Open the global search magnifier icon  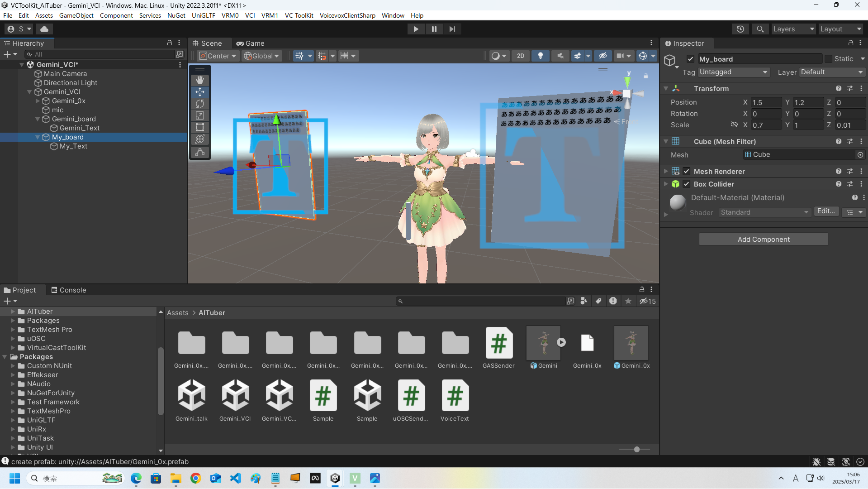point(760,29)
